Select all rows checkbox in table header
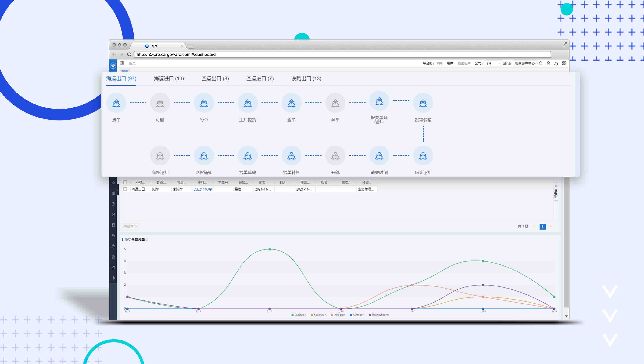Viewport: 644px width, 364px height. 125,182
